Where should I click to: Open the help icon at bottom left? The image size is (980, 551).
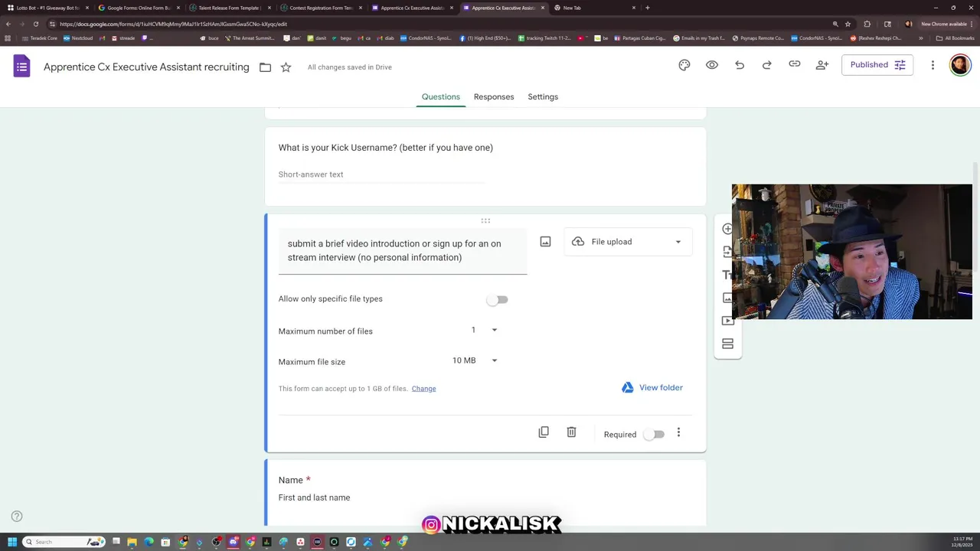(x=17, y=517)
